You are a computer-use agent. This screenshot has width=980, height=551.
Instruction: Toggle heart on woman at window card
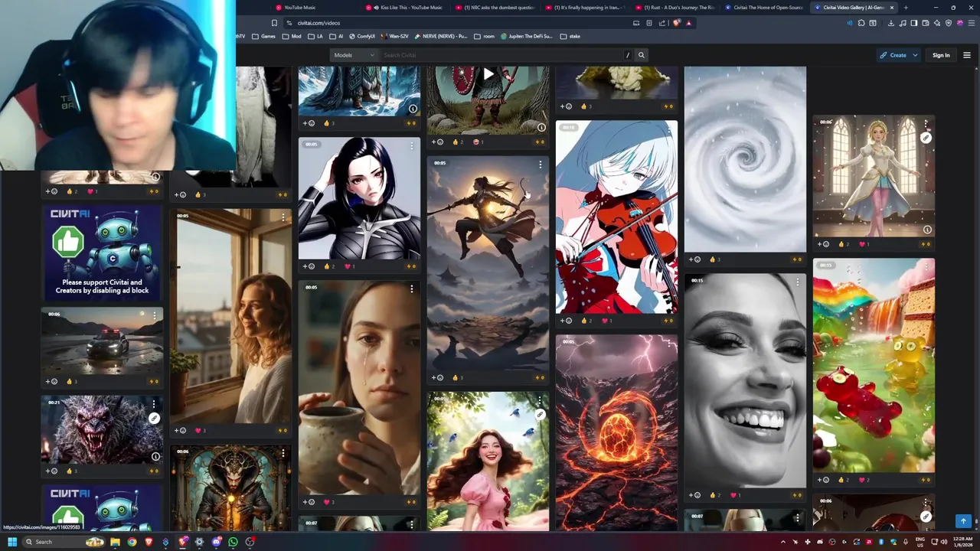pos(200,430)
